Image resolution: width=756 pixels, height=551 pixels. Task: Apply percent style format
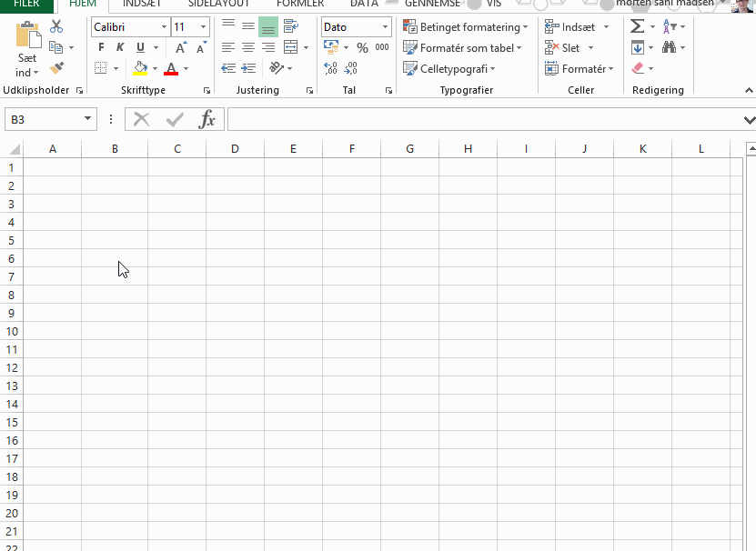coord(362,48)
